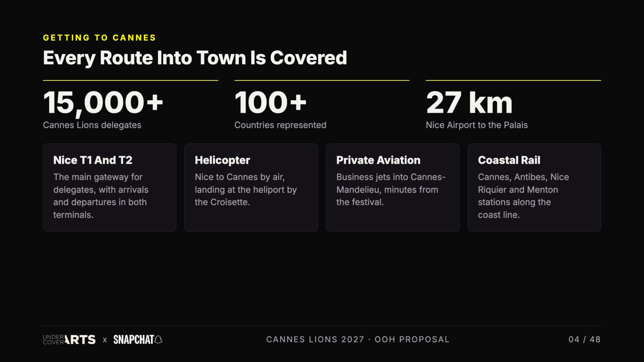Click the '27 km' statistic
This screenshot has width=644, height=362.
(469, 103)
